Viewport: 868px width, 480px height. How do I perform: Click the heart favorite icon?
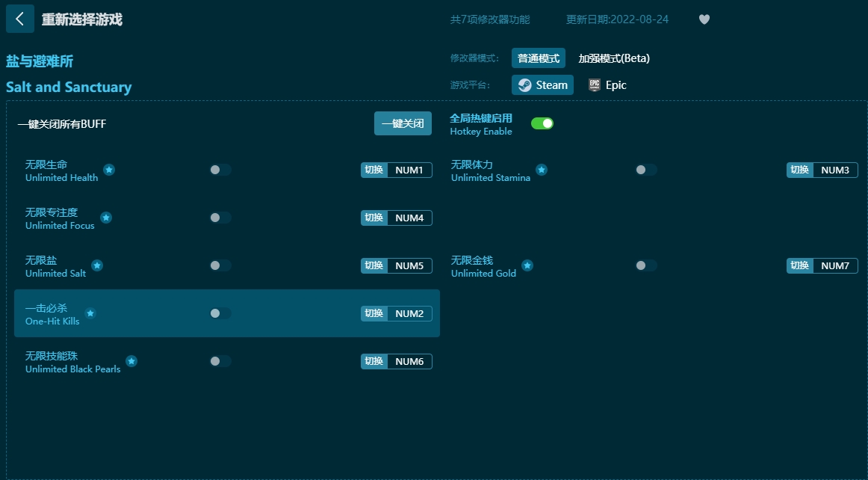click(x=704, y=19)
